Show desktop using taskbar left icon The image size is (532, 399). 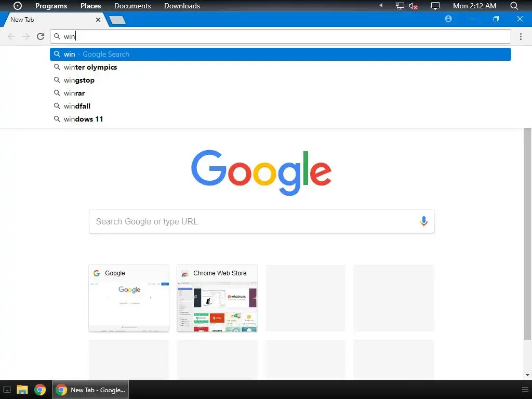(7, 390)
